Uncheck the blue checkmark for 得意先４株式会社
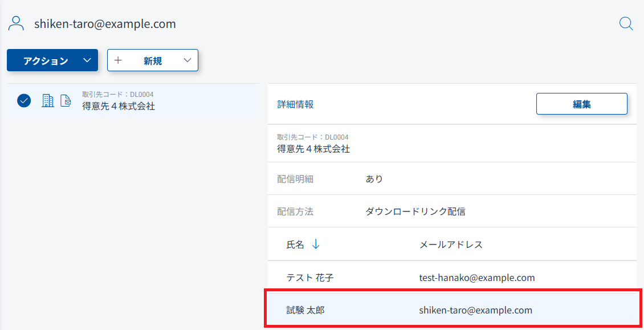 [24, 101]
